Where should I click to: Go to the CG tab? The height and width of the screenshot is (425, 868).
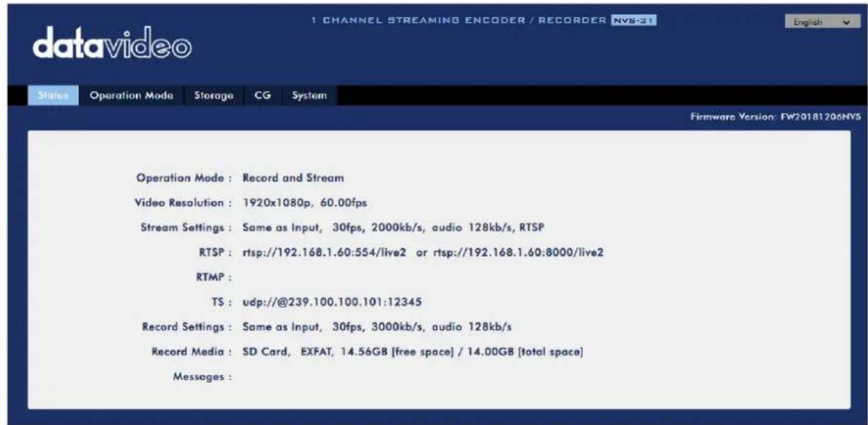263,96
